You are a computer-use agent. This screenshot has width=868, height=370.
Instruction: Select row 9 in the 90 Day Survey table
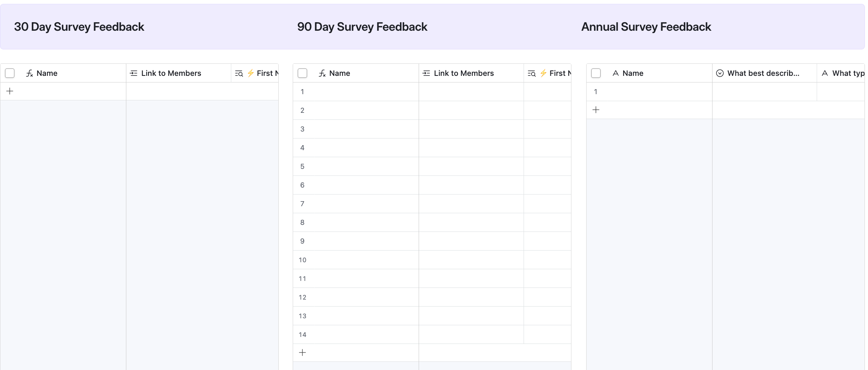click(302, 241)
